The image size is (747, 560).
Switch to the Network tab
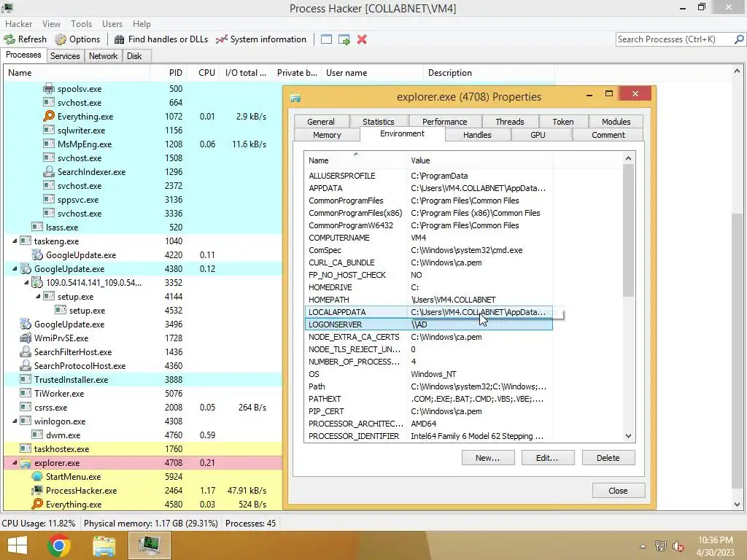click(103, 55)
